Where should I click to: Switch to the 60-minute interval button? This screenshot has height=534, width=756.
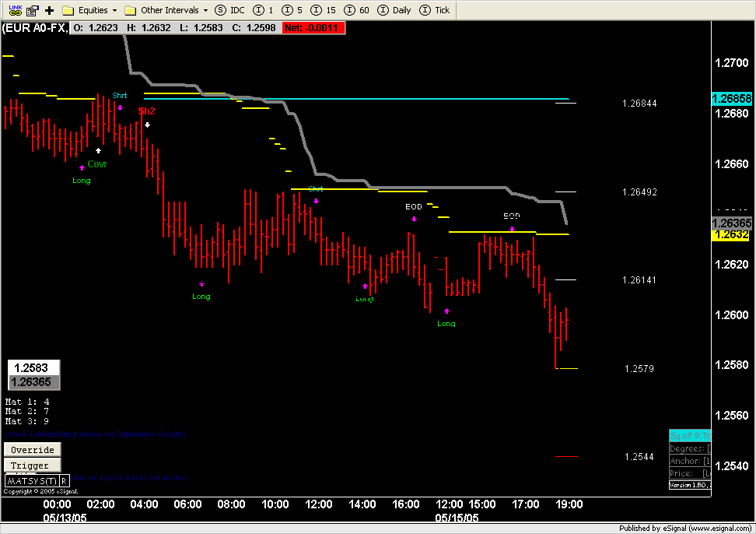coord(356,10)
